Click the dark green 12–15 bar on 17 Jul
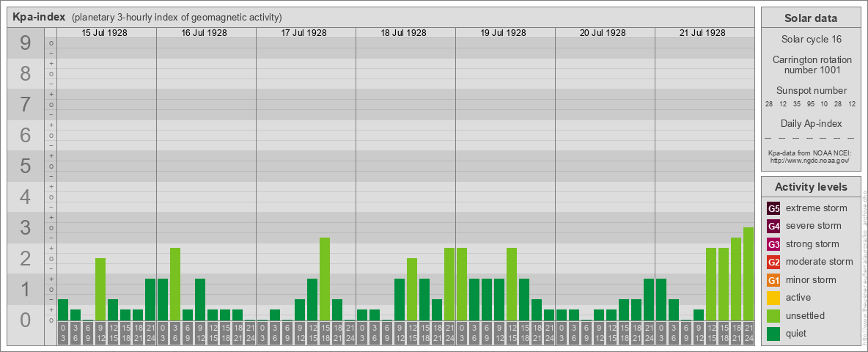 312,299
